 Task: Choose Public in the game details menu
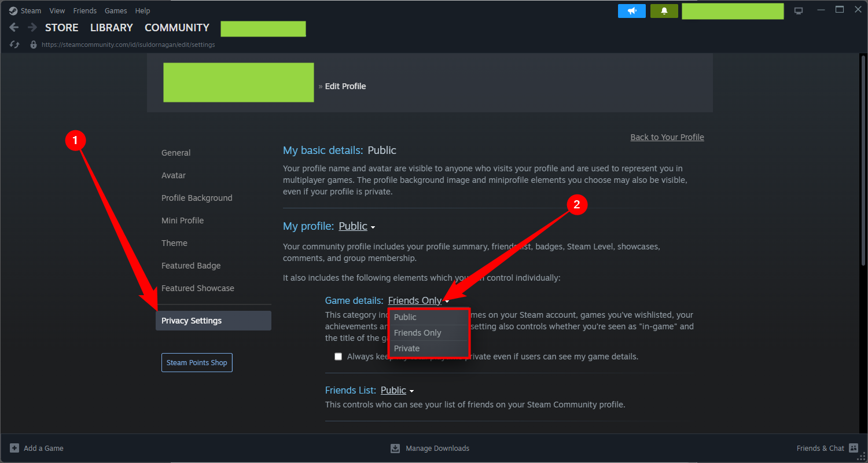click(429, 317)
